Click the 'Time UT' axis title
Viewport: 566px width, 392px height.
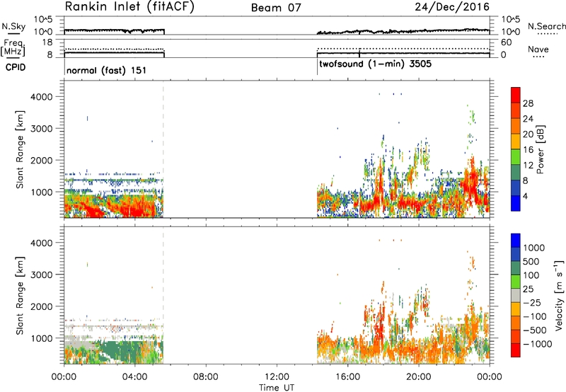point(277,388)
